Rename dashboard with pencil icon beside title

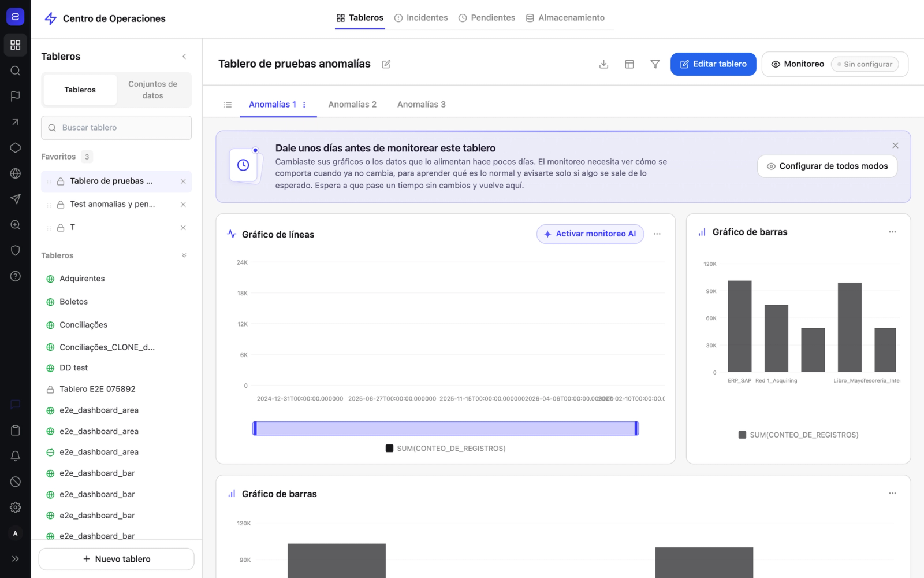click(386, 64)
